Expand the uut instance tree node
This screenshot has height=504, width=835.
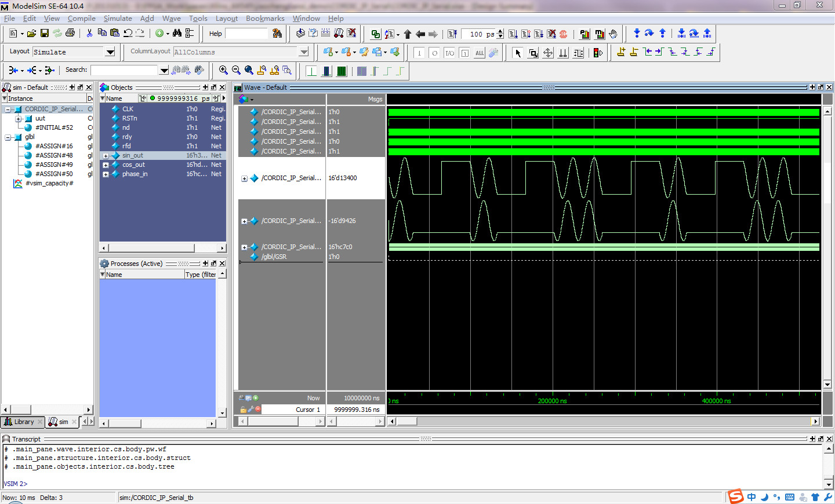[x=19, y=119]
